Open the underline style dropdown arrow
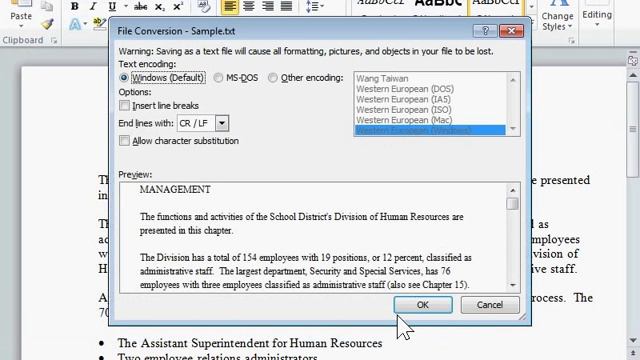Screen dimensions: 640x360 pyautogui.click(x=126, y=6)
